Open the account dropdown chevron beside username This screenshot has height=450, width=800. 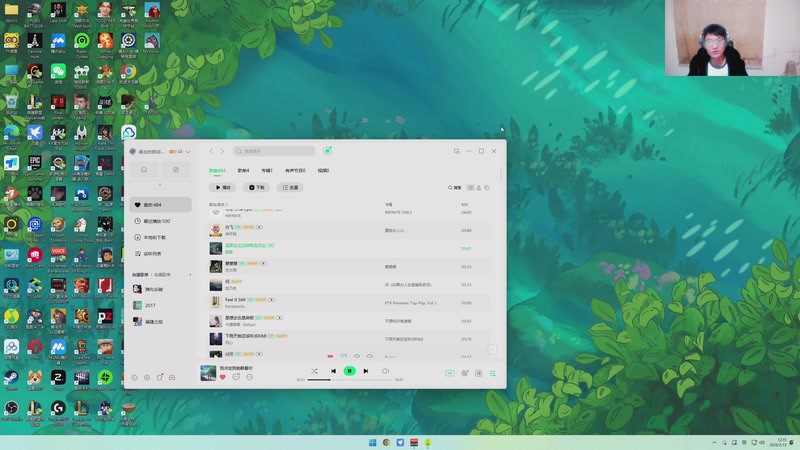[x=188, y=152]
